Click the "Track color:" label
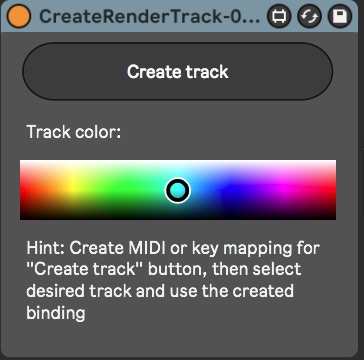Screen dimensions: 364x360 point(74,132)
